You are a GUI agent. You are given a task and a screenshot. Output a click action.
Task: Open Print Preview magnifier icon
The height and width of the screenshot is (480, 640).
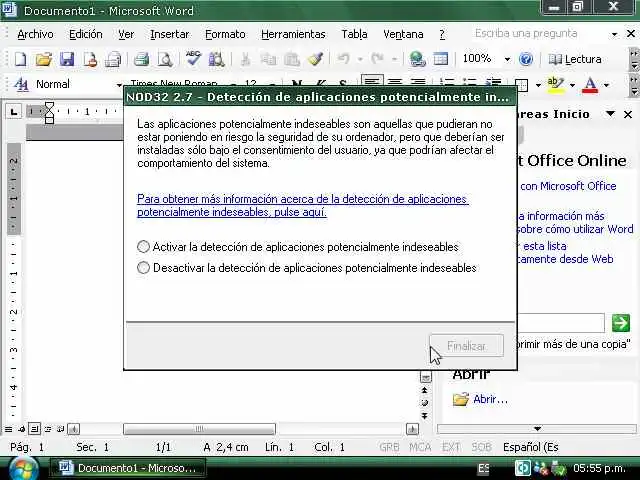coord(165,60)
